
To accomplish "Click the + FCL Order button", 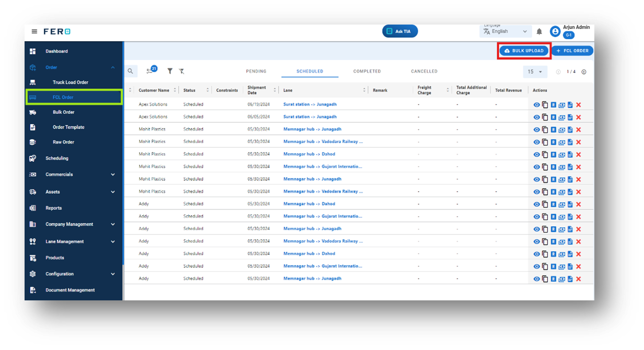I will (x=572, y=51).
